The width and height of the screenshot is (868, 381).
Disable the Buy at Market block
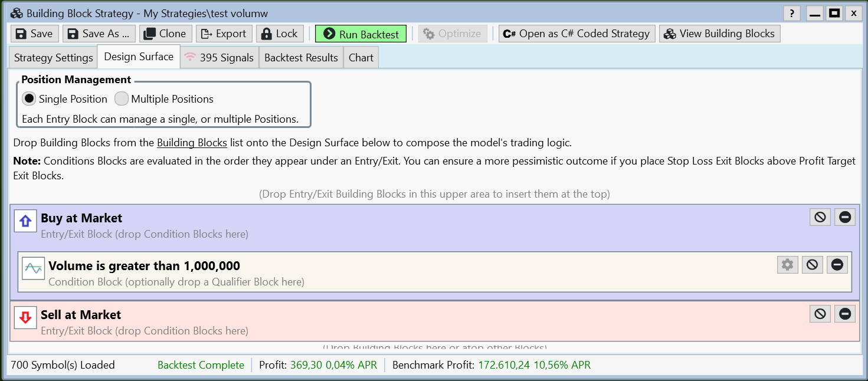point(820,218)
